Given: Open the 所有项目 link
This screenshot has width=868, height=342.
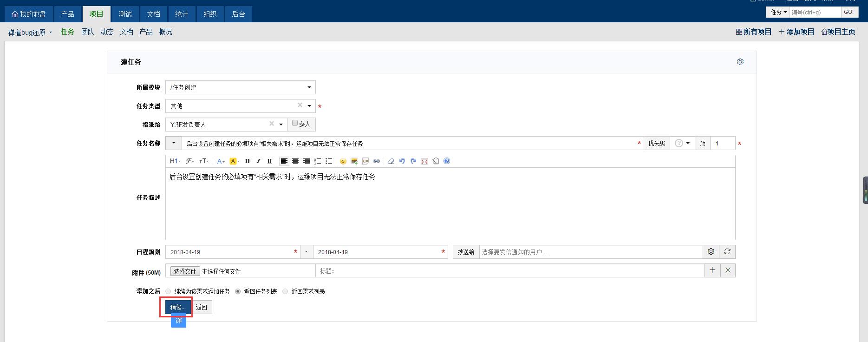Looking at the screenshot, I should (x=754, y=32).
